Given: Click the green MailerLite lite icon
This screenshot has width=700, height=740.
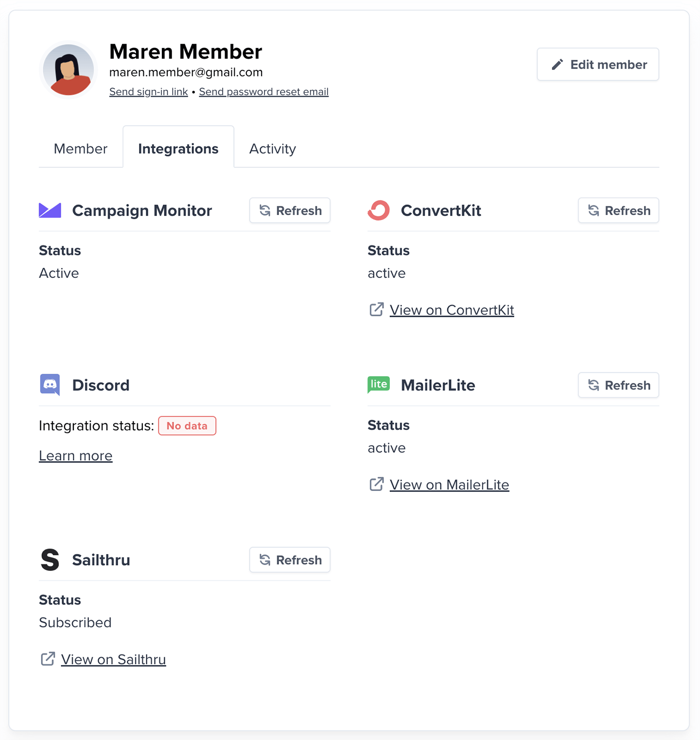Looking at the screenshot, I should pyautogui.click(x=379, y=384).
